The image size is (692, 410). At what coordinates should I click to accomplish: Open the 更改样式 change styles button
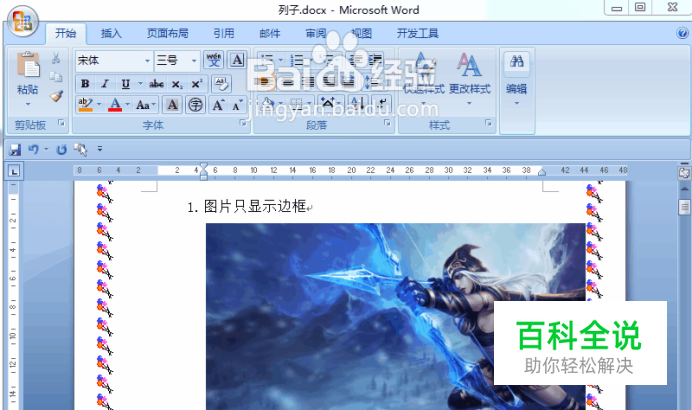click(x=470, y=79)
